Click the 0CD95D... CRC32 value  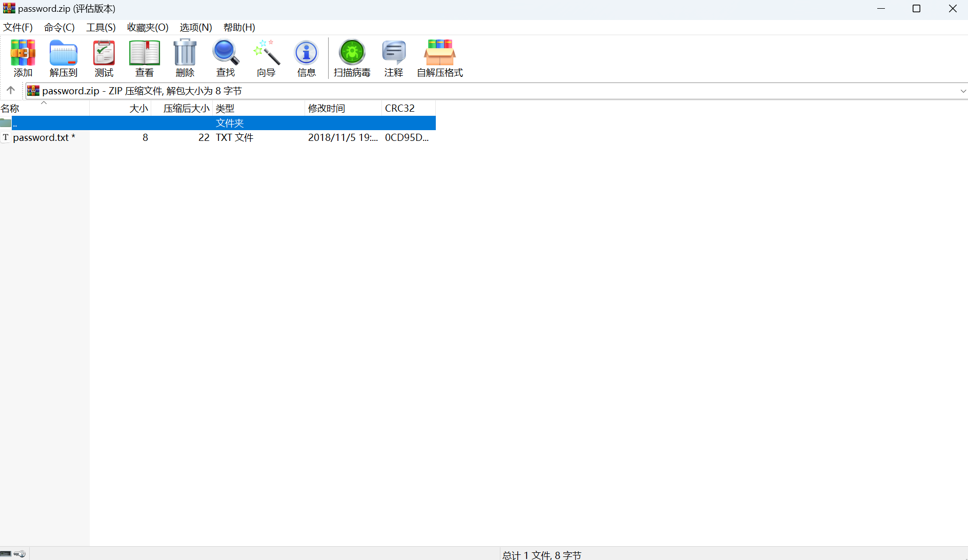click(x=407, y=137)
